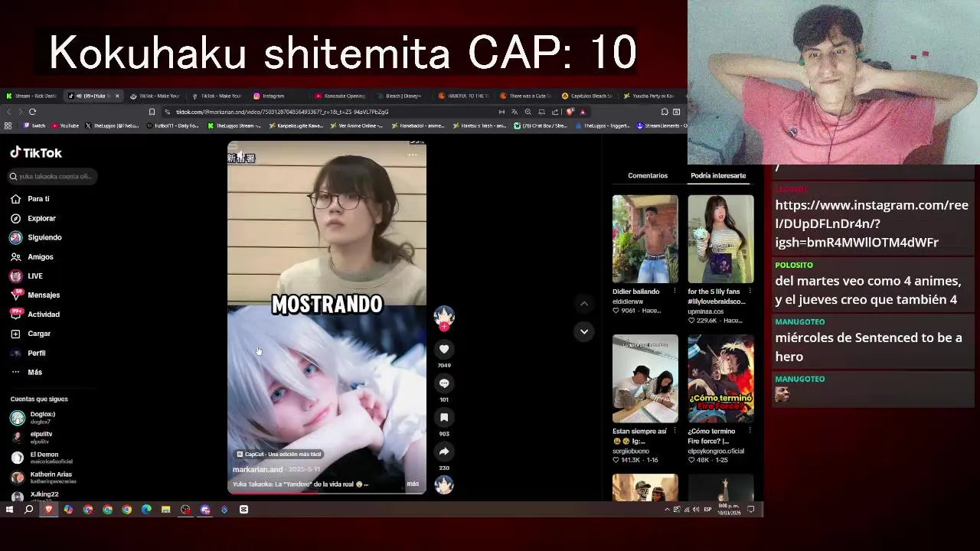Open Estan siempre así video thumbnail
Screen dimensions: 980x551
click(x=645, y=379)
